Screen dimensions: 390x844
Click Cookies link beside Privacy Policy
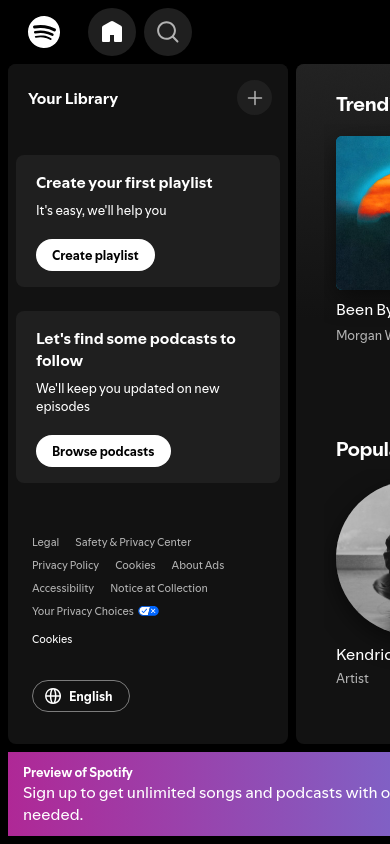(x=135, y=565)
